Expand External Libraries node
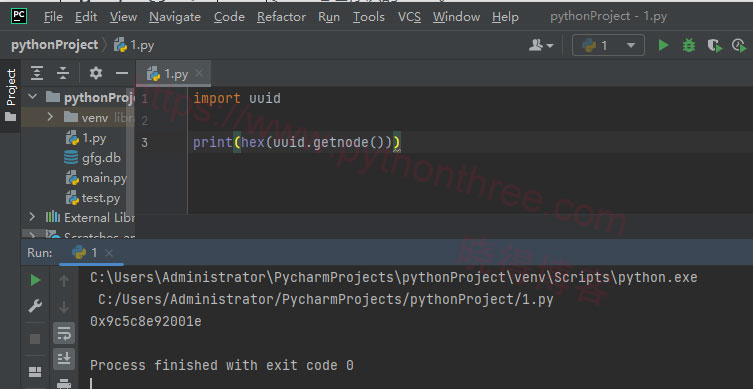This screenshot has width=753, height=389. 32,217
